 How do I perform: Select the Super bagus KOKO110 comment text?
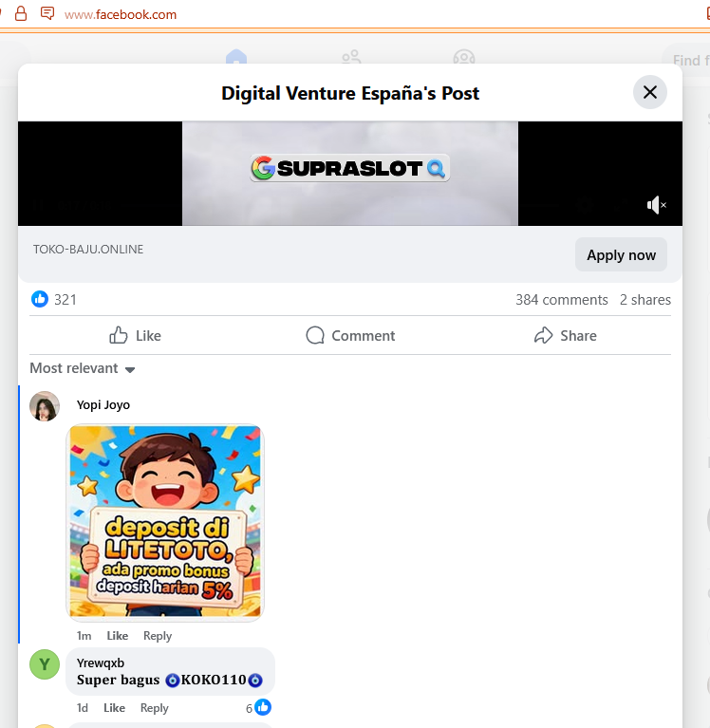pyautogui.click(x=170, y=680)
